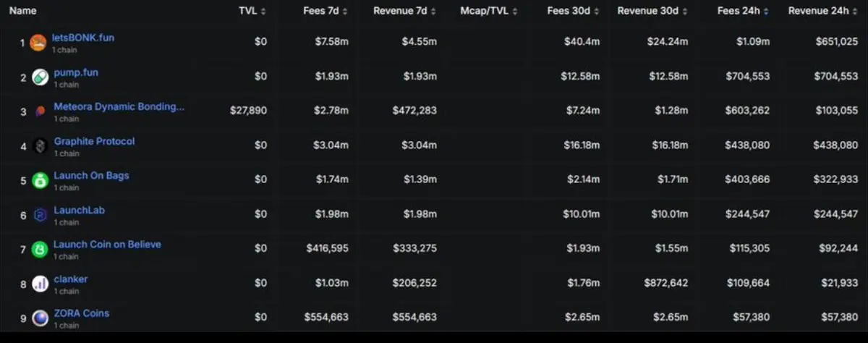This screenshot has width=868, height=343.
Task: Sort table by Revenue 7d column
Action: pyautogui.click(x=405, y=11)
